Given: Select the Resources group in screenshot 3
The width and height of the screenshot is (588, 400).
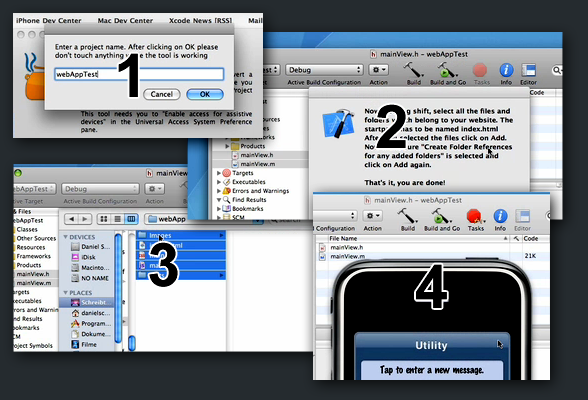Looking at the screenshot, I should 30,247.
